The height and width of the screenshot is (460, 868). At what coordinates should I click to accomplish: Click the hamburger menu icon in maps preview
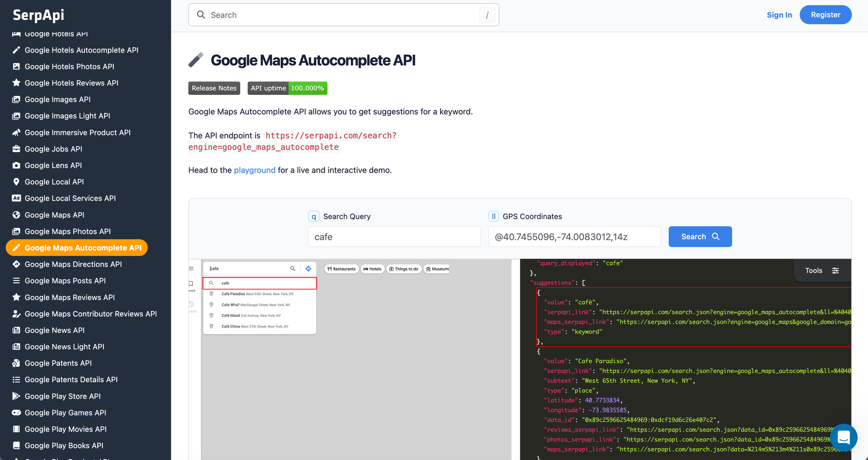point(191,268)
